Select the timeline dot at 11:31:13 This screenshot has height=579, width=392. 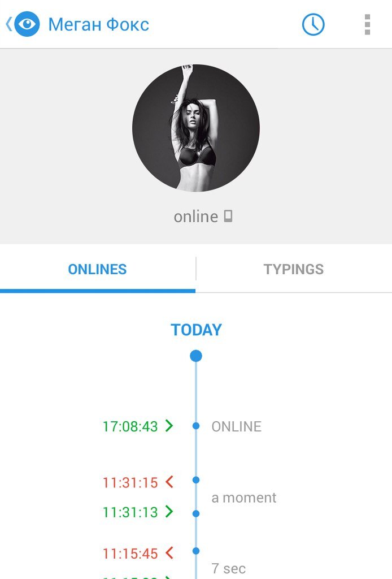(196, 513)
